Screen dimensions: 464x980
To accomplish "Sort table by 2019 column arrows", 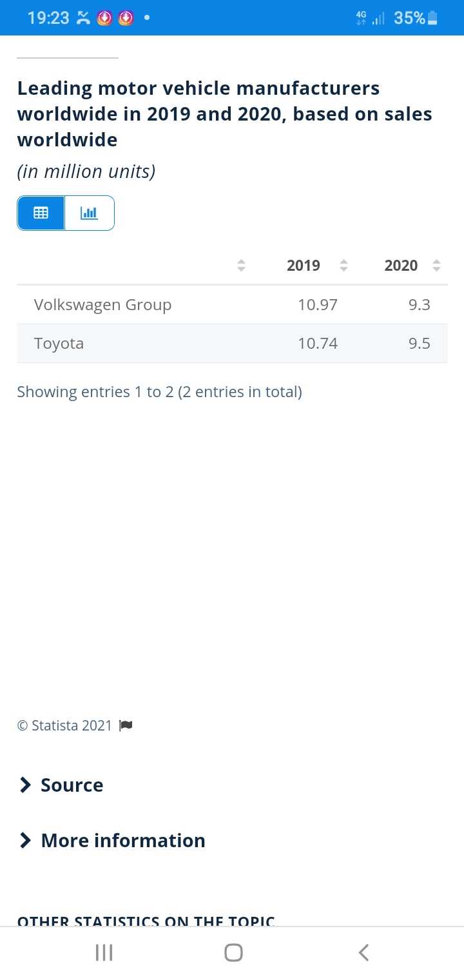I will pyautogui.click(x=343, y=266).
